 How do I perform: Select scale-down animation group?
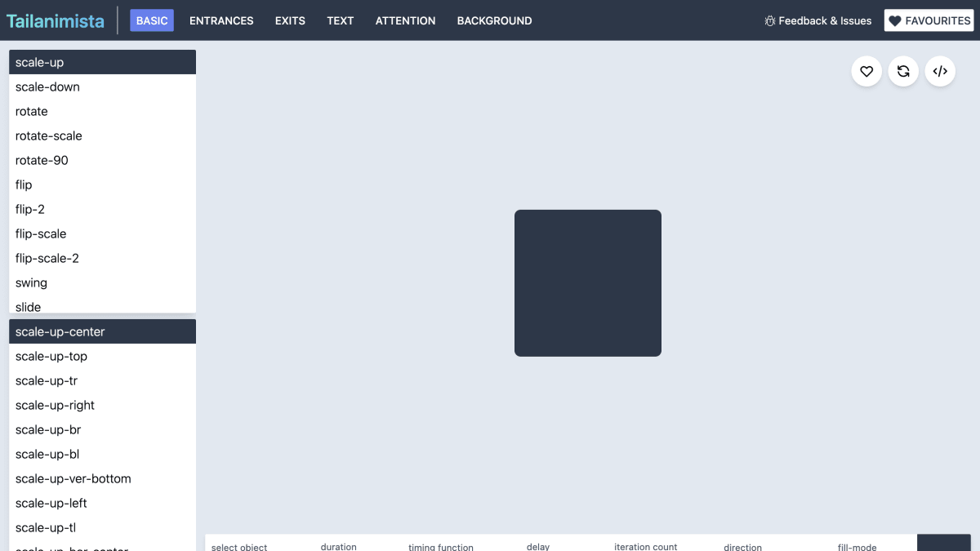coord(102,87)
